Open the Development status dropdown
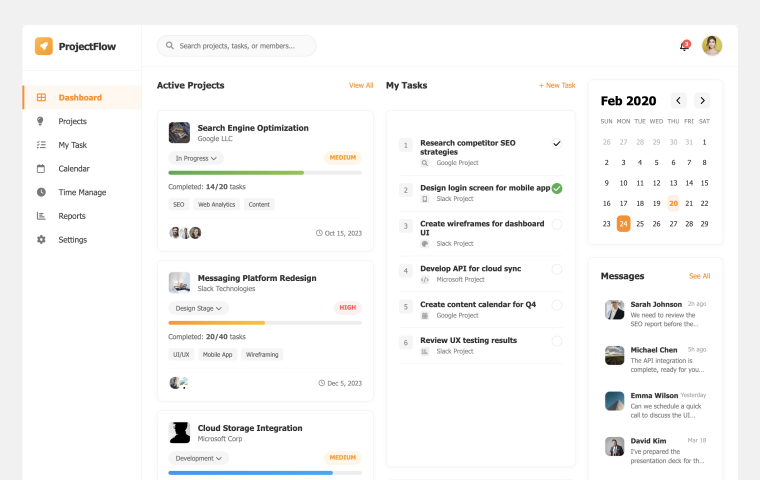The height and width of the screenshot is (480, 760). pyautogui.click(x=198, y=458)
